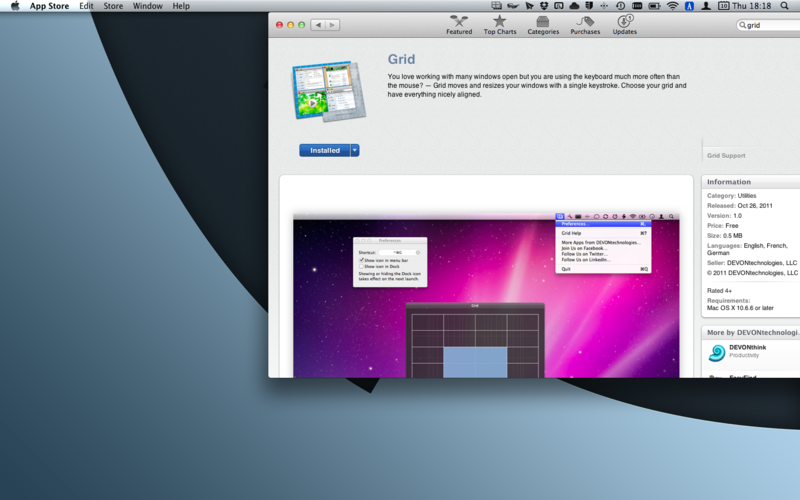This screenshot has width=800, height=500.
Task: Open the Store menu
Action: click(x=113, y=6)
